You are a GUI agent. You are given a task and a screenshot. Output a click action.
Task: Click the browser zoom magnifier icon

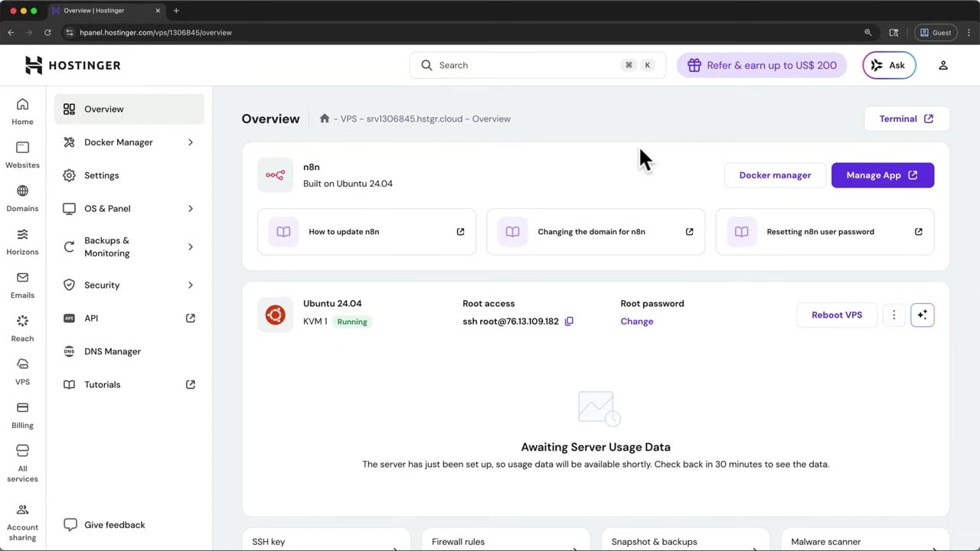point(868,33)
